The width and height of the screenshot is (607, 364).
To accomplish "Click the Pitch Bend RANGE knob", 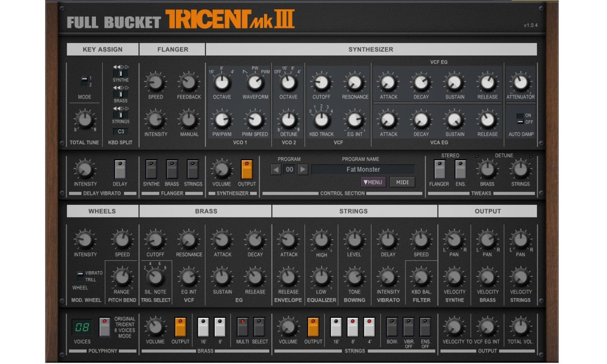I will tap(121, 277).
